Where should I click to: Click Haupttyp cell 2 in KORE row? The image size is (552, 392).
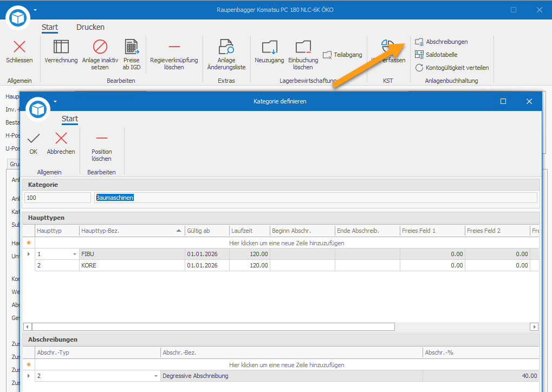57,265
